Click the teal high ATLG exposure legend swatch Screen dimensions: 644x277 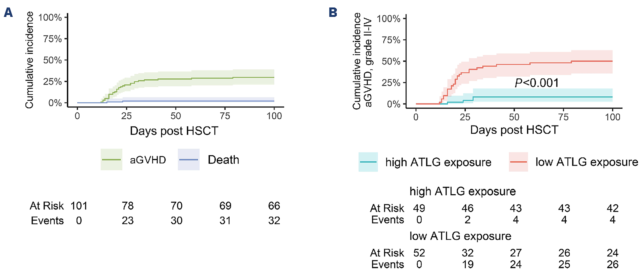click(x=368, y=162)
